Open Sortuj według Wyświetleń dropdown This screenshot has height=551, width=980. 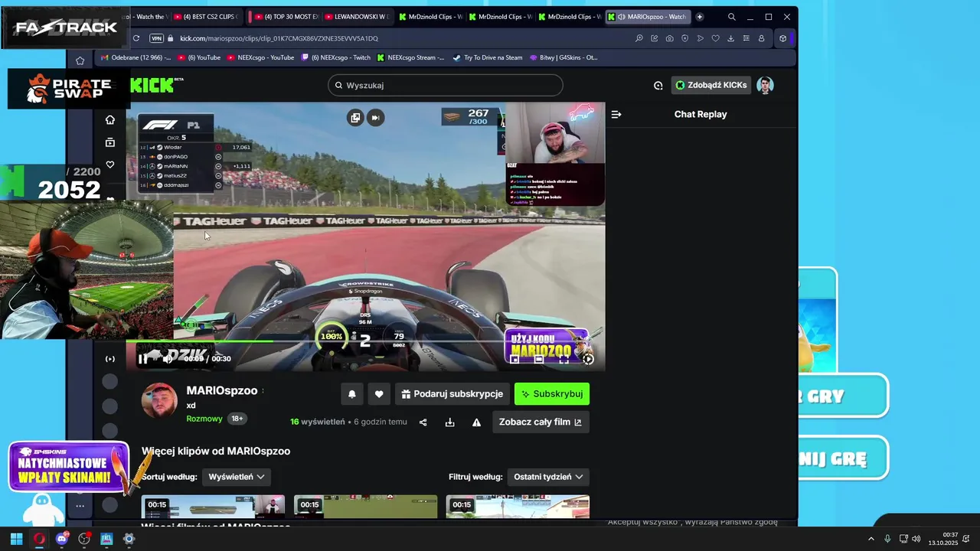[237, 477]
